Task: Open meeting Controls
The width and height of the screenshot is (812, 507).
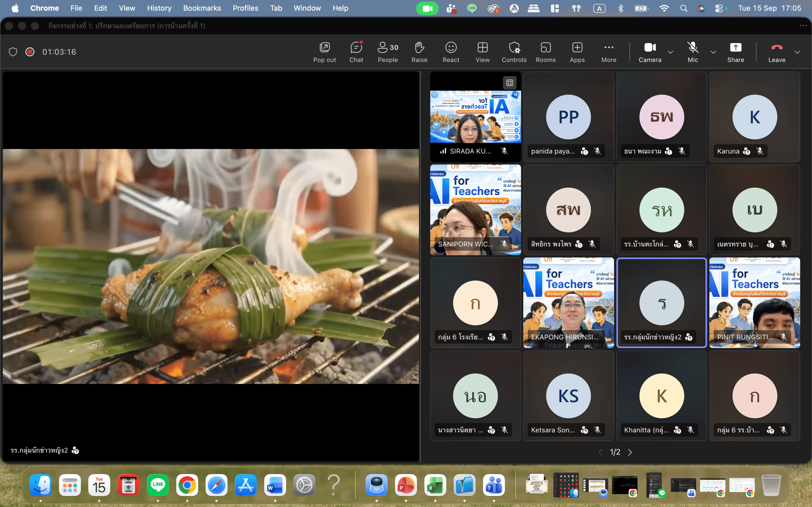Action: [514, 52]
